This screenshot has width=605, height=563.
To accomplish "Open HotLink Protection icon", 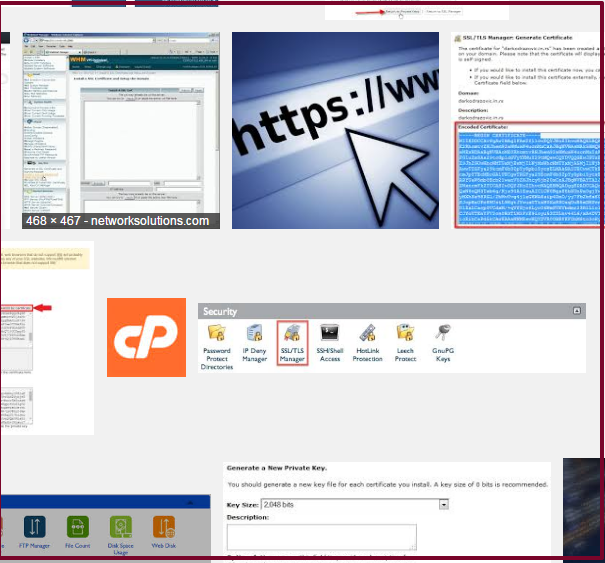I will click(367, 336).
